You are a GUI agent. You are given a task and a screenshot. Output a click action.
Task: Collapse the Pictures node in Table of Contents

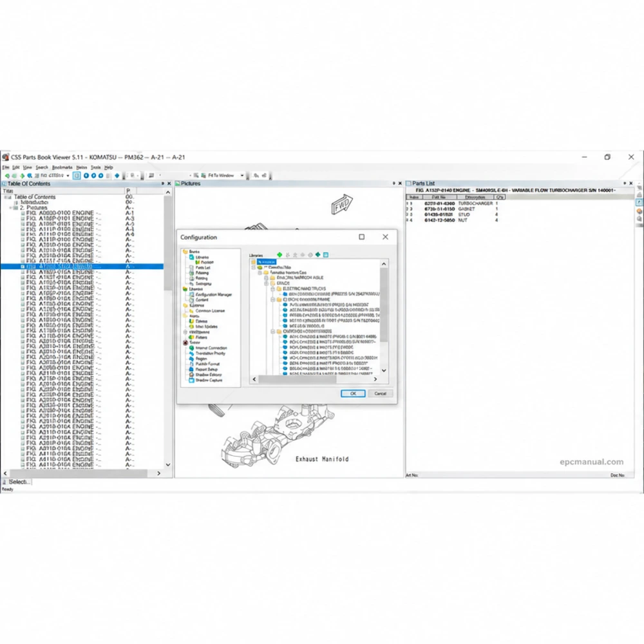click(x=11, y=208)
